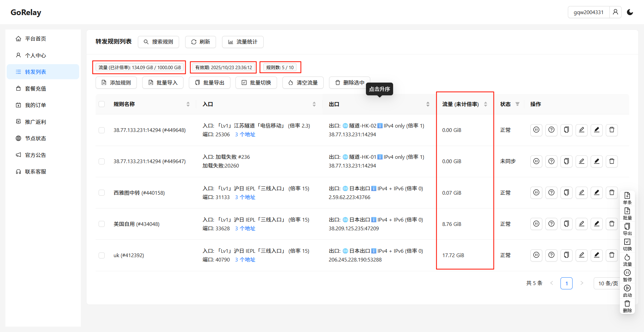Open 3 个地址 link for 美国自用

tap(245, 229)
